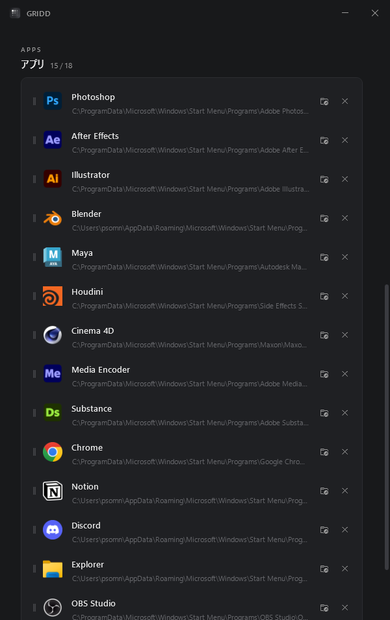Remove Substance from the apps list
This screenshot has height=620, width=390.
(x=345, y=413)
